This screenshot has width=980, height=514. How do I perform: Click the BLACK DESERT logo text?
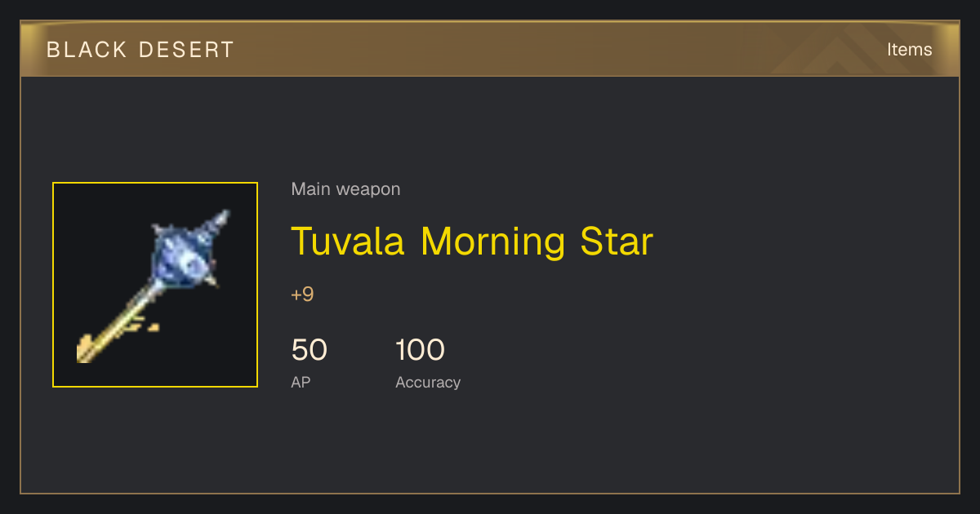pos(140,50)
